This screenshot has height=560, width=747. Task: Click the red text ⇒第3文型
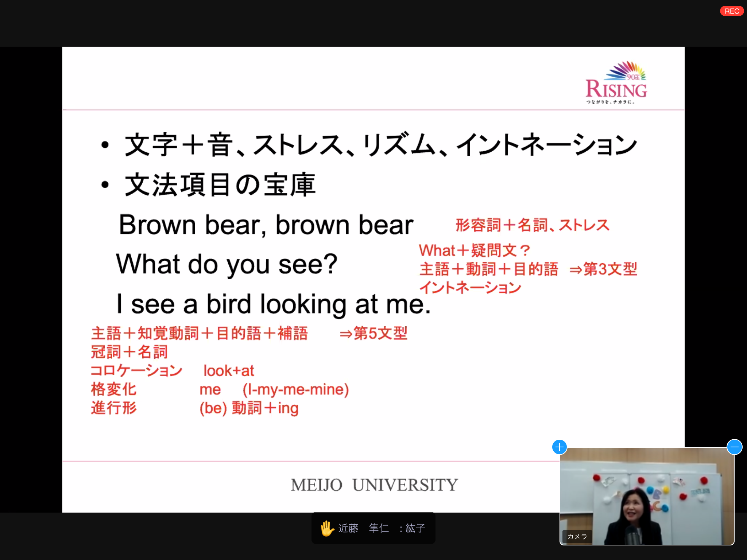603,269
